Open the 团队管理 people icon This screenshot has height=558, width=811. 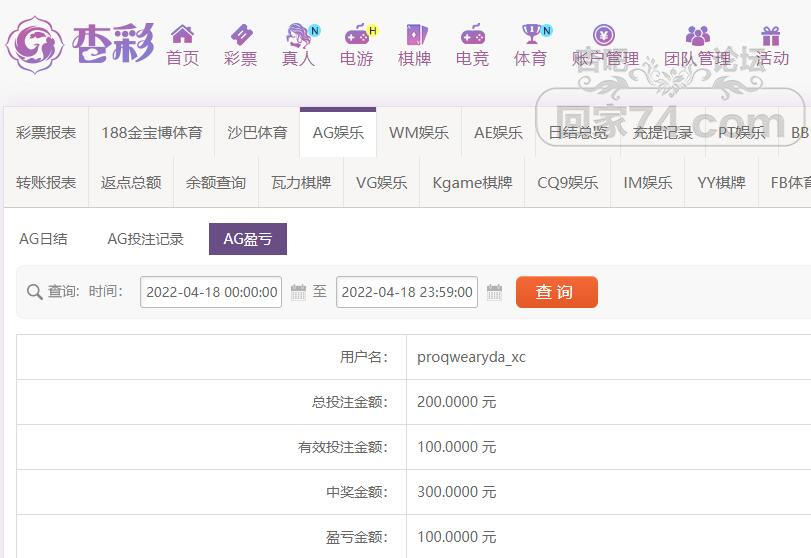698,35
